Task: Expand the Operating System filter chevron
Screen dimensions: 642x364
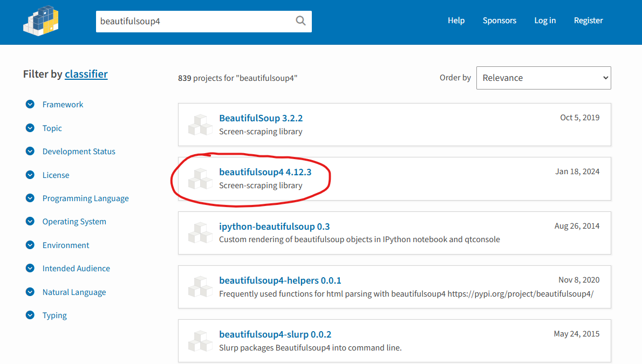Action: (x=30, y=222)
